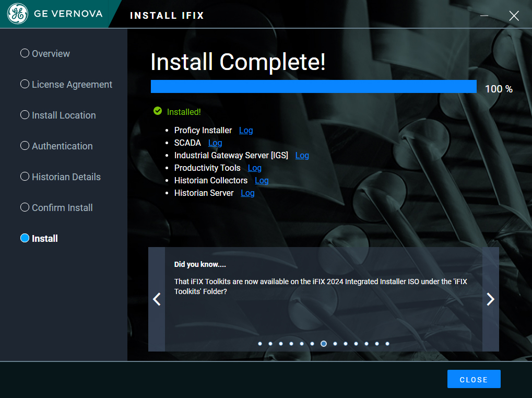Open the Productivity Tools log
Image resolution: width=532 pixels, height=398 pixels.
(254, 168)
